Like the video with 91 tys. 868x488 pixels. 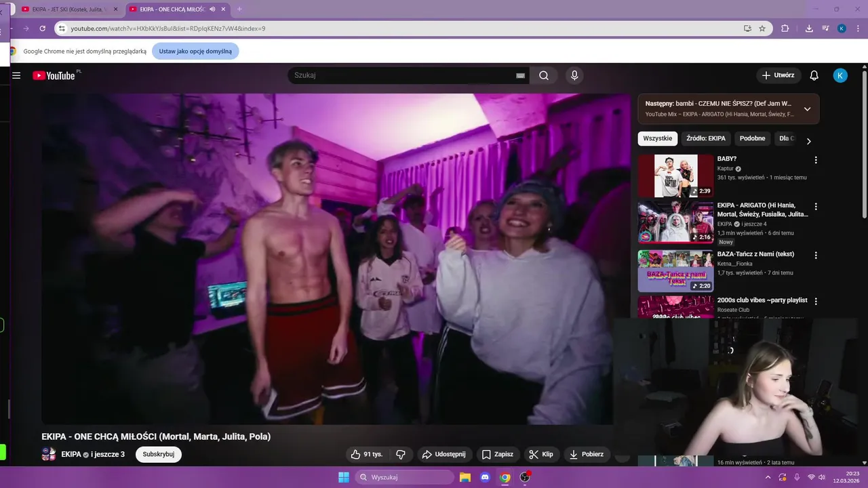[x=367, y=454]
